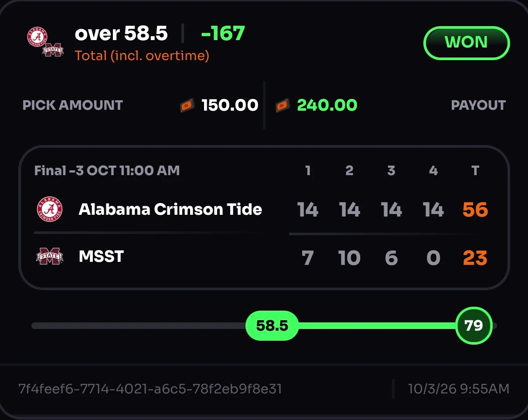Click the 10/3/26 9:55AM timestamp
Viewport: 528px width, 420px height.
coord(459,389)
